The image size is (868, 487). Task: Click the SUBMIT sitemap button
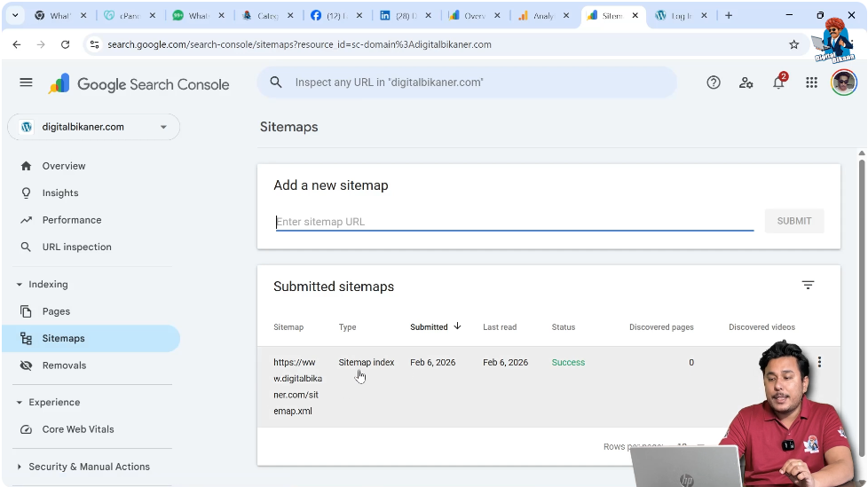[794, 221]
